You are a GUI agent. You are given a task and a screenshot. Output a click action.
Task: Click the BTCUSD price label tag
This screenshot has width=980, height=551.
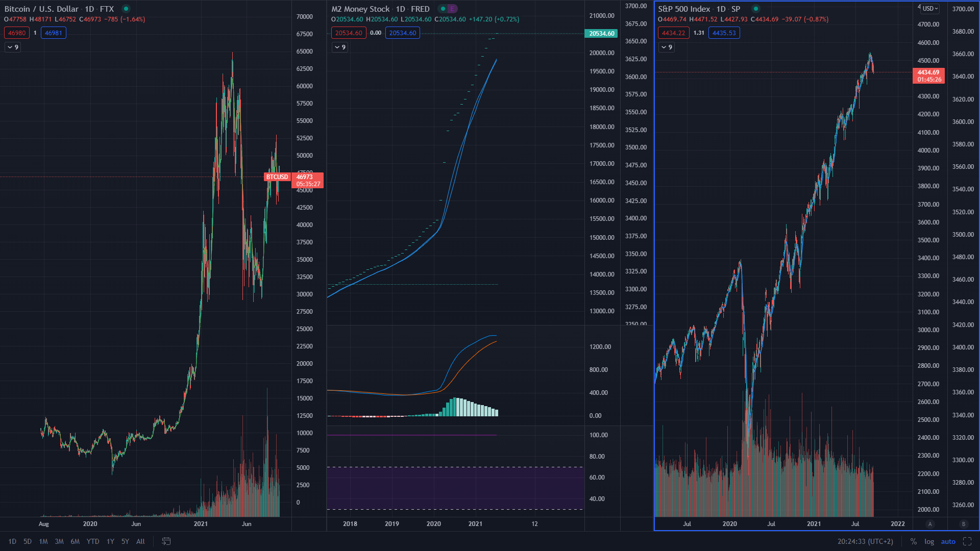pos(277,177)
